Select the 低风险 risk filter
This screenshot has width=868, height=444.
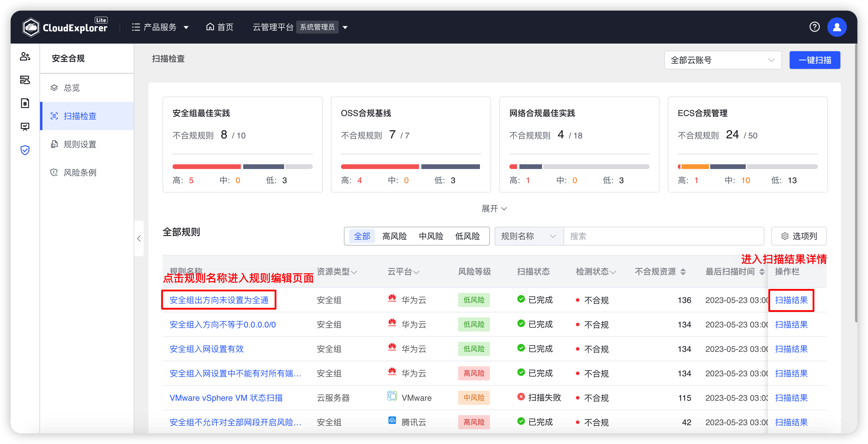pyautogui.click(x=467, y=236)
